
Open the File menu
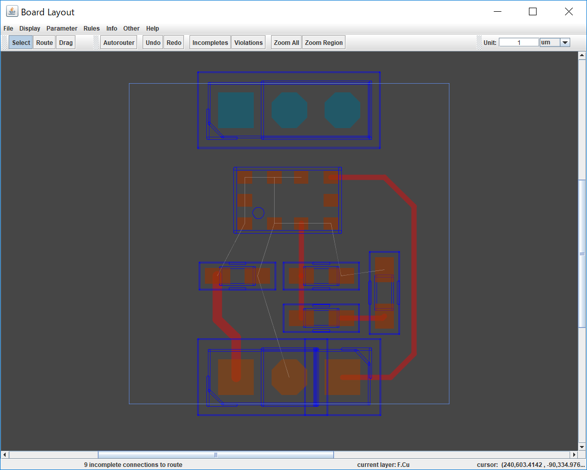pyautogui.click(x=8, y=28)
